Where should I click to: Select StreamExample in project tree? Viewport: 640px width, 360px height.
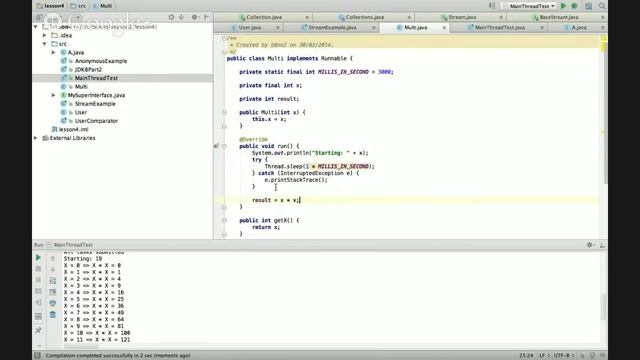click(x=95, y=104)
